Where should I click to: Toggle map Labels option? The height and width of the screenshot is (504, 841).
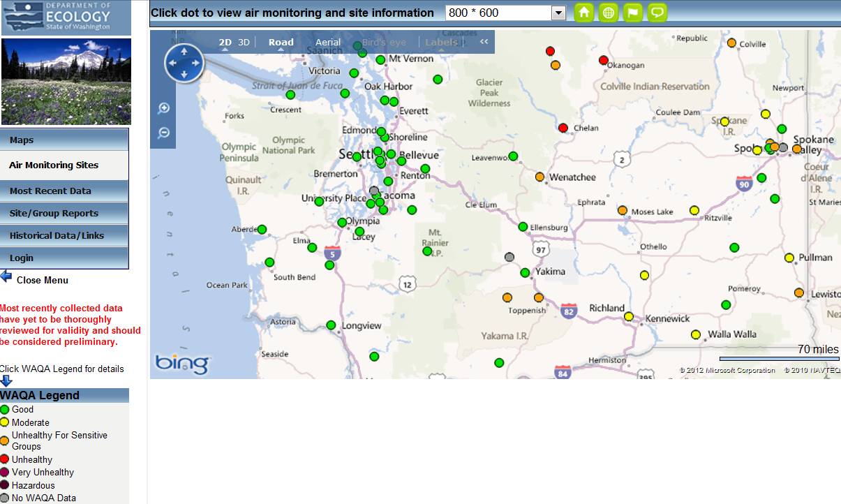[x=441, y=43]
